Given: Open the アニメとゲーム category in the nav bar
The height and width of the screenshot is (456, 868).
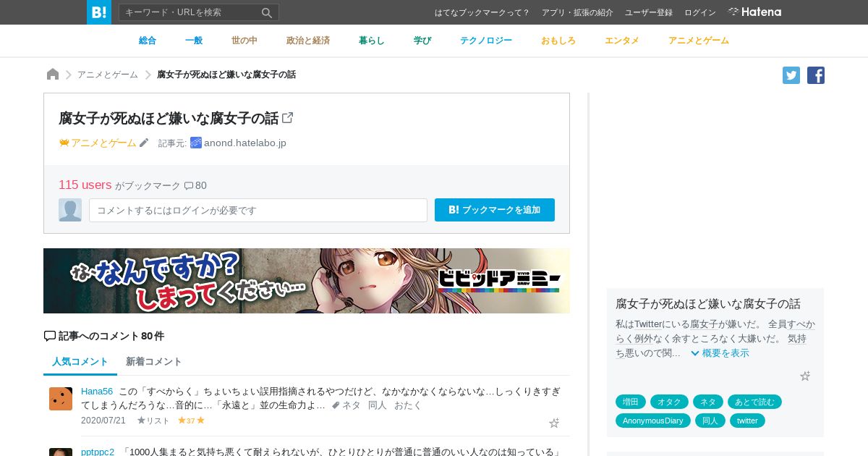Looking at the screenshot, I should (699, 41).
